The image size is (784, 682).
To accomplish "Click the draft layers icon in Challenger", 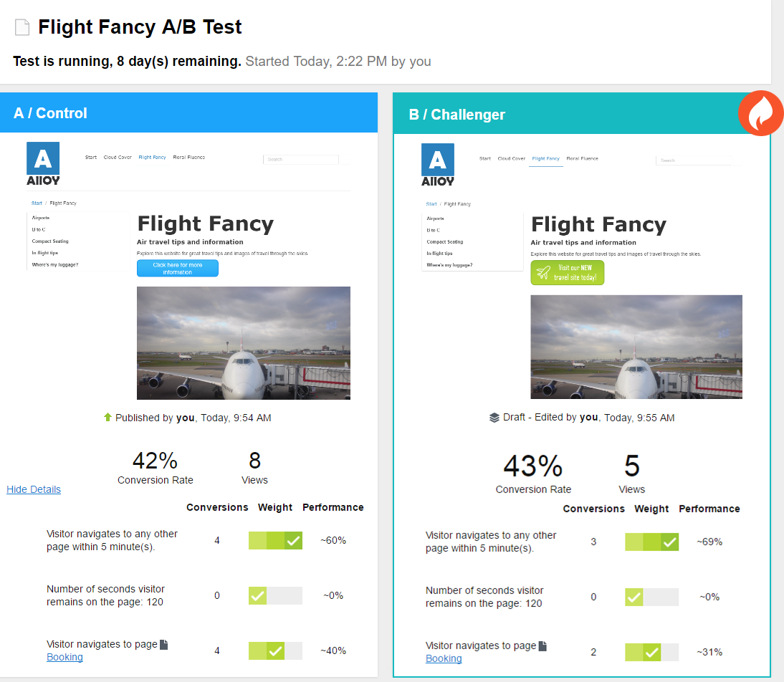I will [494, 418].
